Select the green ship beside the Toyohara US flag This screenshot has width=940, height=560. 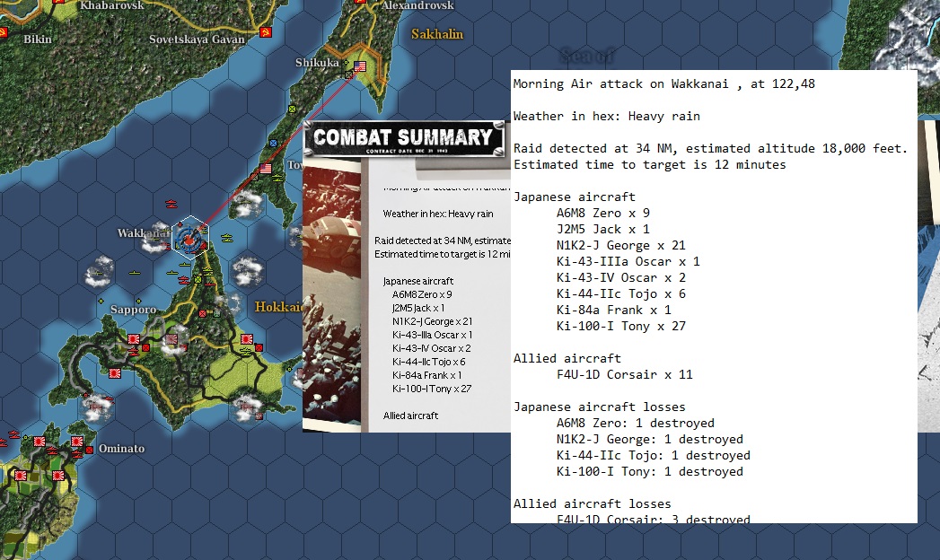[277, 178]
